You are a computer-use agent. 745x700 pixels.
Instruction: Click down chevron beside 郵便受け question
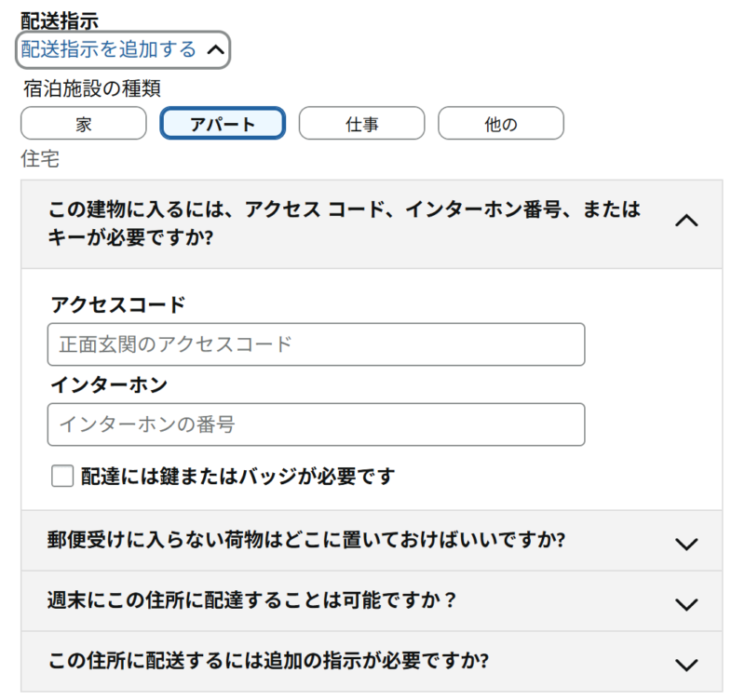686,544
